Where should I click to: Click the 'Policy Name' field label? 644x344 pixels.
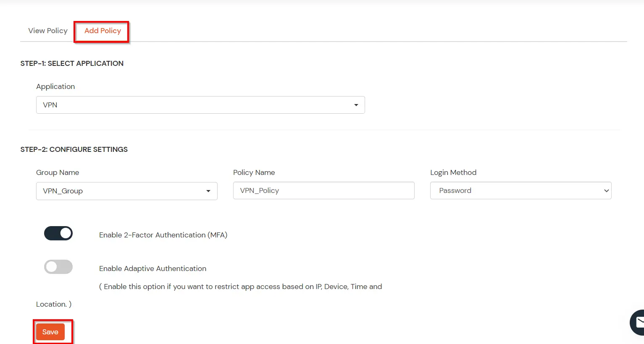254,172
